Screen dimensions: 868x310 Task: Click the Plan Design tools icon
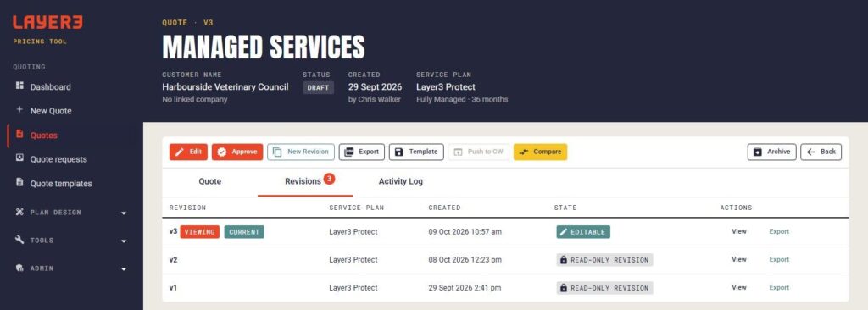[x=20, y=212]
